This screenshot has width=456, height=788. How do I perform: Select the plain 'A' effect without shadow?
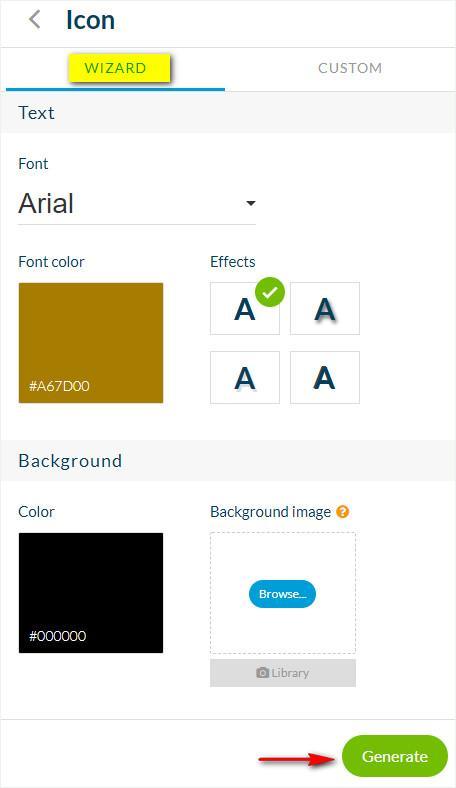click(245, 309)
